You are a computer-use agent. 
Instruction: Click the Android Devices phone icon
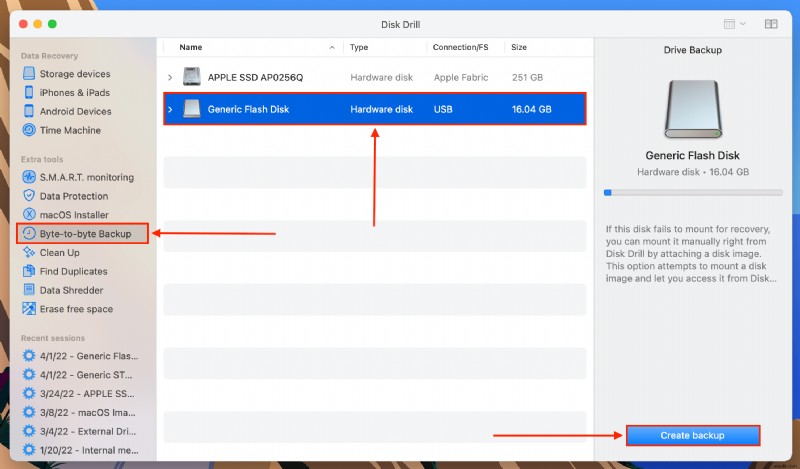(x=29, y=111)
